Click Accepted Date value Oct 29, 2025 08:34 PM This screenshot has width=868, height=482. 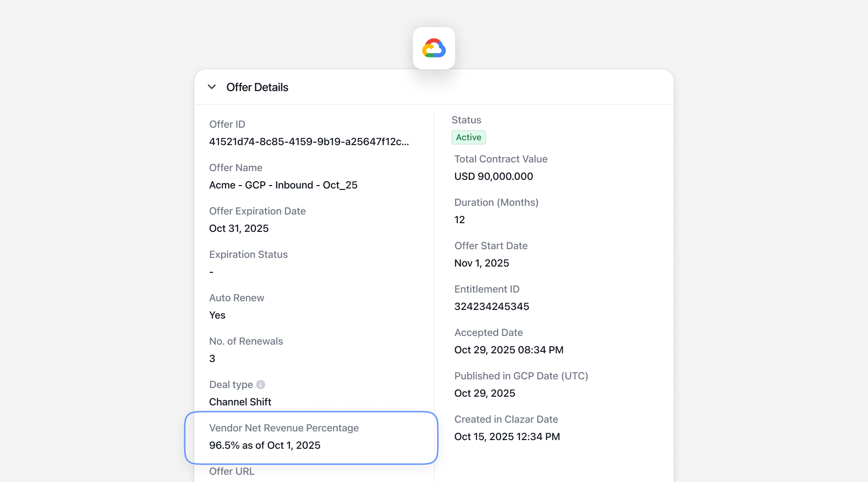[509, 350]
